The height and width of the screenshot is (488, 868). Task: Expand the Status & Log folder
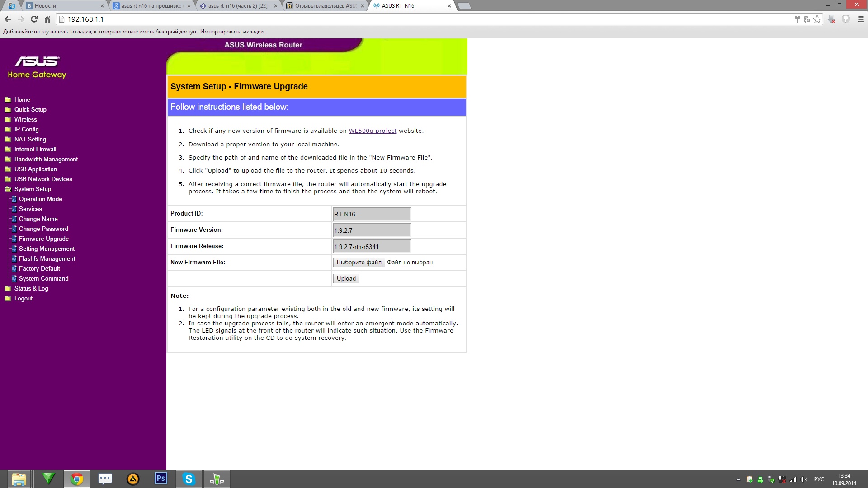31,288
